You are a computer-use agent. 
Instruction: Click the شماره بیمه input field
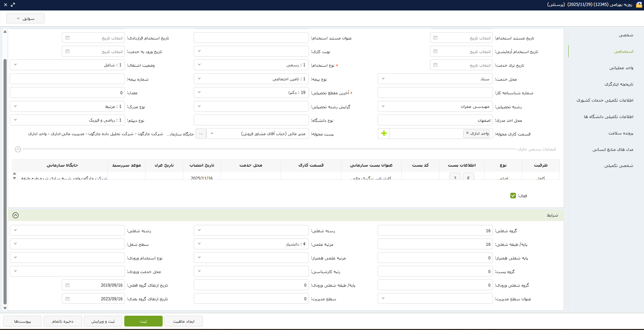pos(67,79)
